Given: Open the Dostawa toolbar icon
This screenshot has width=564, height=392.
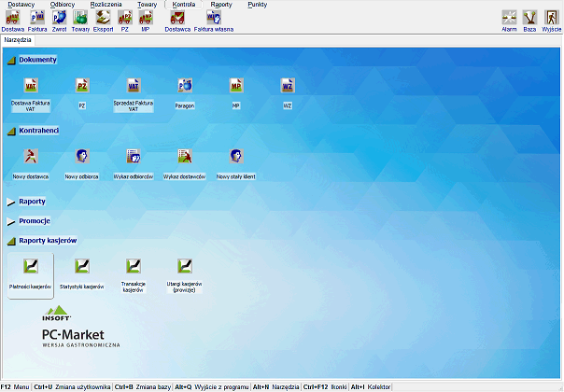Looking at the screenshot, I should tap(13, 21).
